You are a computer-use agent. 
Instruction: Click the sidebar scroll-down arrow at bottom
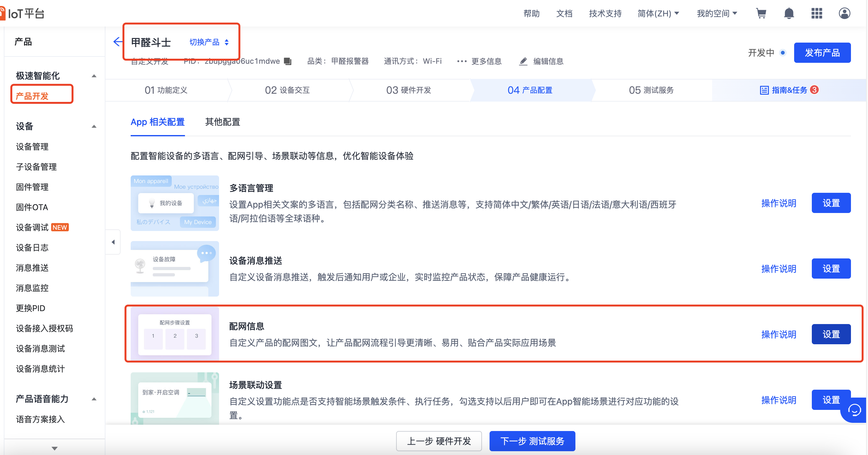pyautogui.click(x=55, y=448)
